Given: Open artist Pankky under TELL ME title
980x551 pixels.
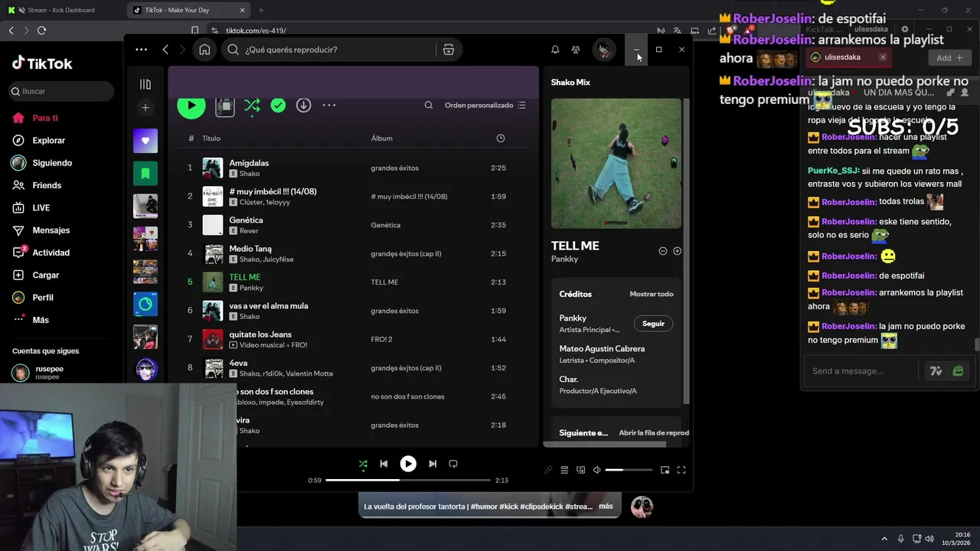Looking at the screenshot, I should [565, 259].
